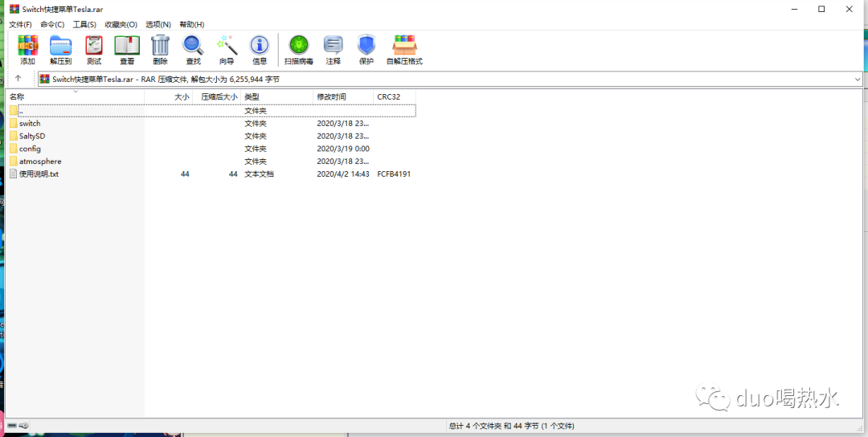Click the 测试 (Test) toolbar icon
Image resolution: width=868 pixels, height=437 pixels.
tap(93, 45)
